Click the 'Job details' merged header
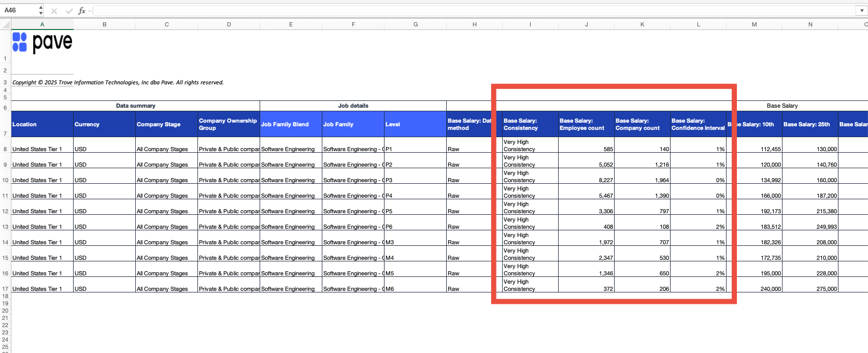Image resolution: width=868 pixels, height=353 pixels. (353, 106)
